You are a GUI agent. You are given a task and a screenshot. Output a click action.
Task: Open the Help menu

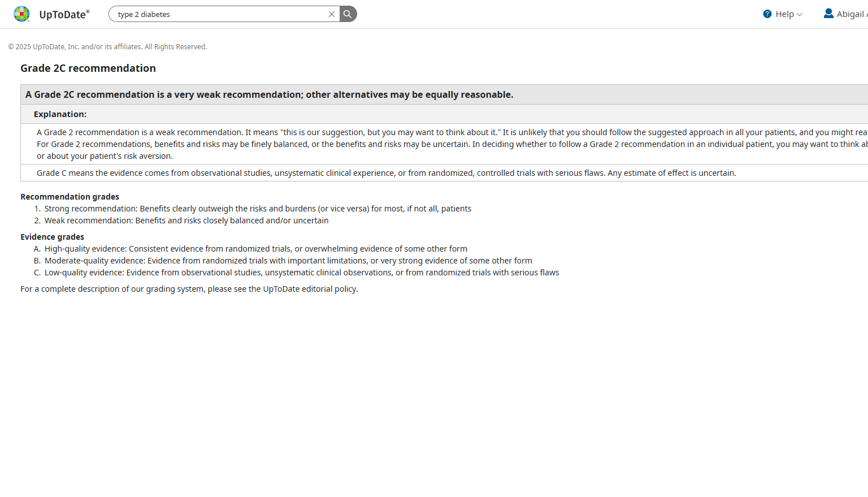(784, 14)
